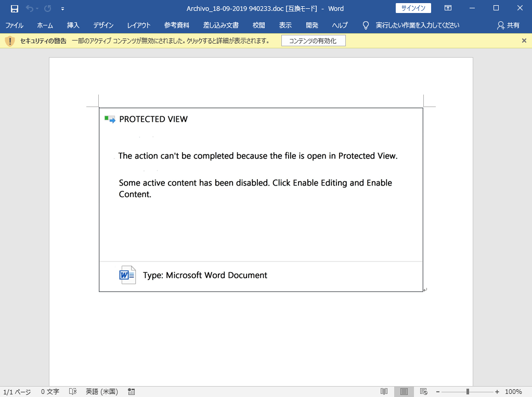Click コンテンツの有効化 button
Screen dimensions: 532x397
[x=314, y=41]
